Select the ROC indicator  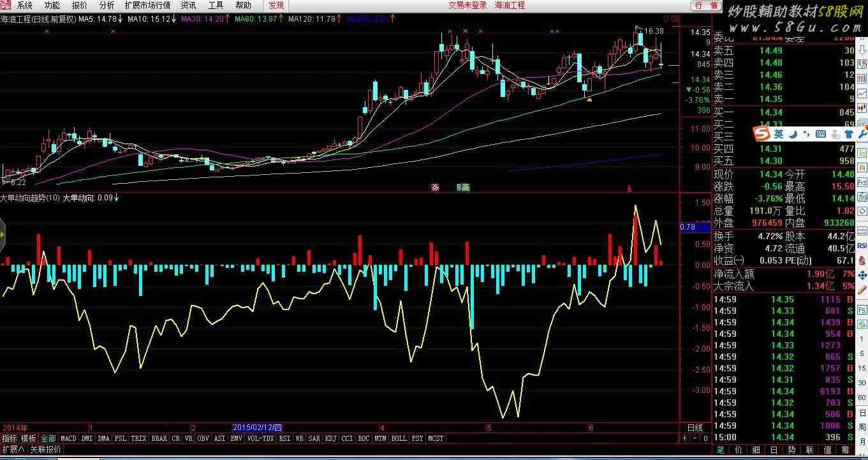(x=364, y=438)
